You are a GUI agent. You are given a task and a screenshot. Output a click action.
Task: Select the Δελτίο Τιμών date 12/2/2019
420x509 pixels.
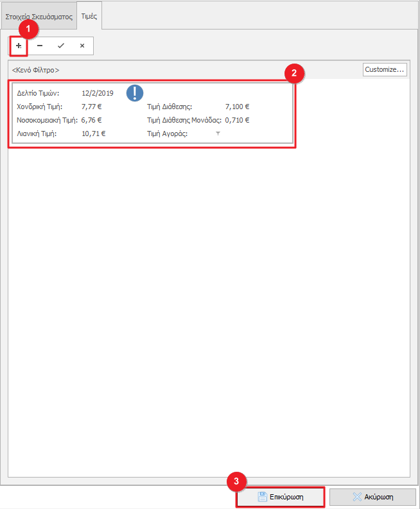98,94
